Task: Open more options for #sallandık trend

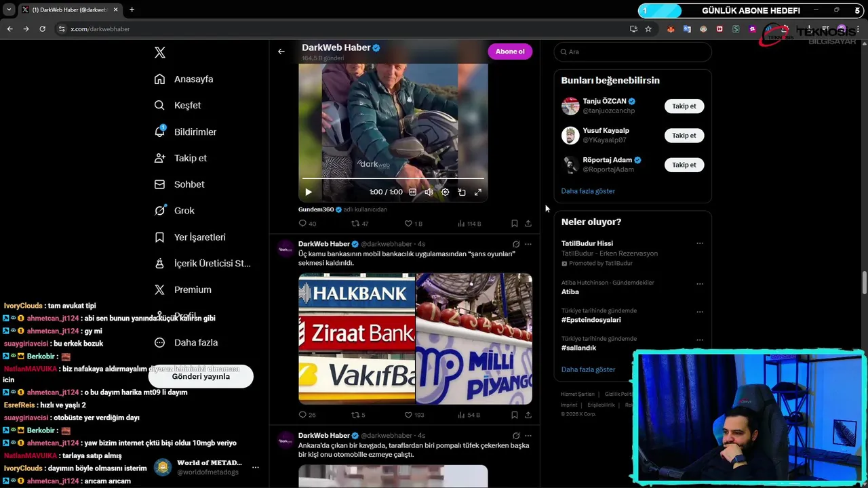Action: coord(700,340)
